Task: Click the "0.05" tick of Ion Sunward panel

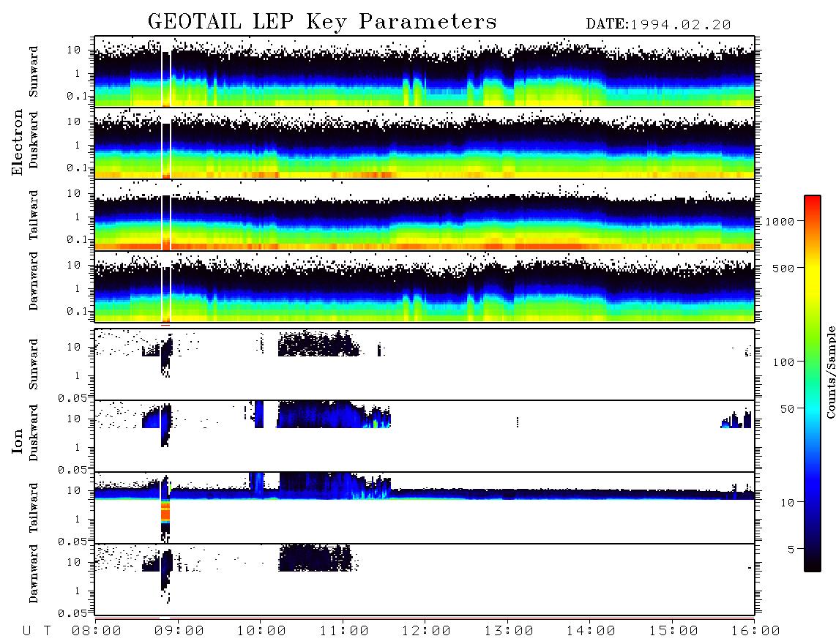Action: point(73,397)
